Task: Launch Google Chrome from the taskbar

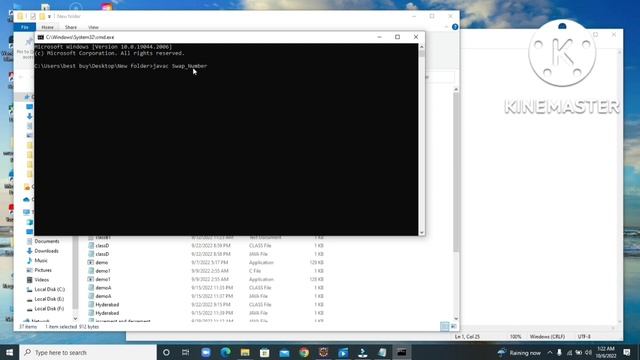Action: click(x=304, y=352)
